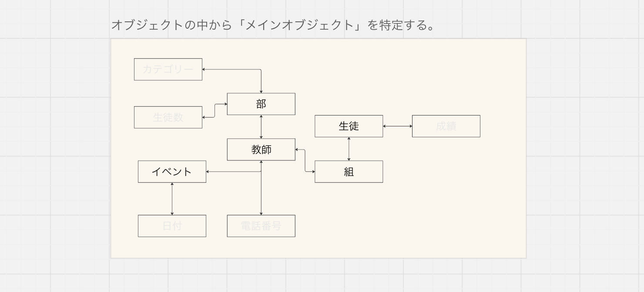Select the arrow pointing into イベント from 教師
This screenshot has width=644, height=292.
[233, 172]
